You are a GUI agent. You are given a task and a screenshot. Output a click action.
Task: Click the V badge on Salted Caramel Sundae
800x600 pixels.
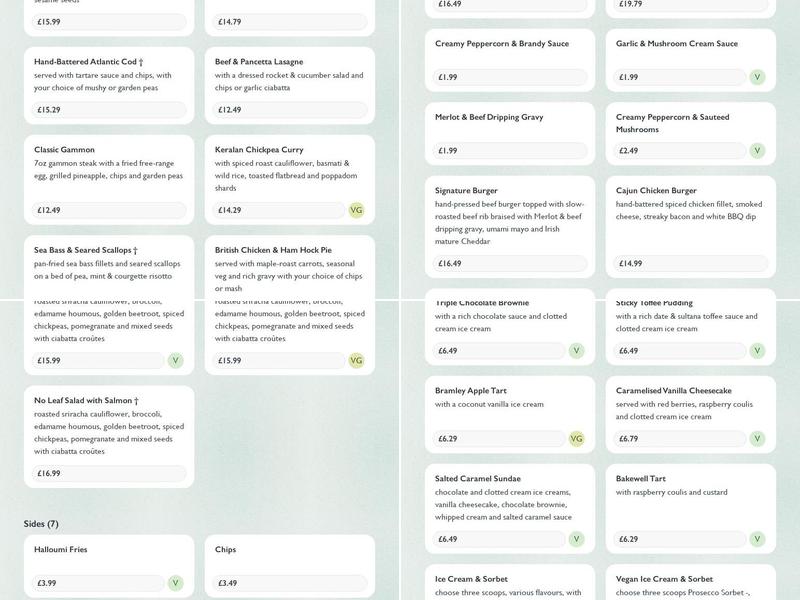pyautogui.click(x=576, y=539)
